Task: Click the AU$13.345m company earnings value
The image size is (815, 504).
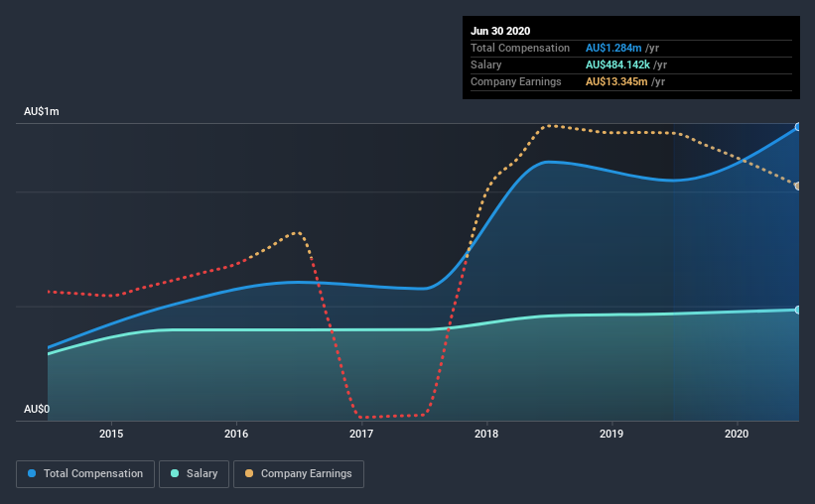Action: click(616, 81)
